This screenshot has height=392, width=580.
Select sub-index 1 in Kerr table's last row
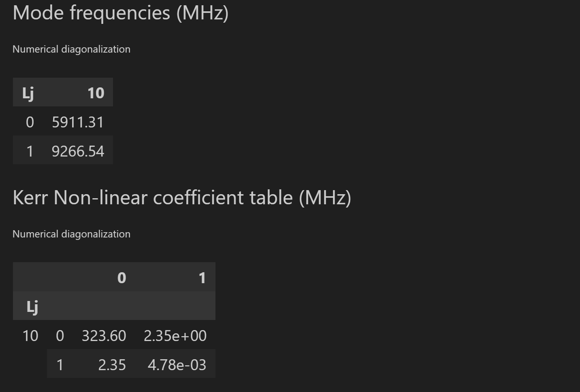pos(60,365)
